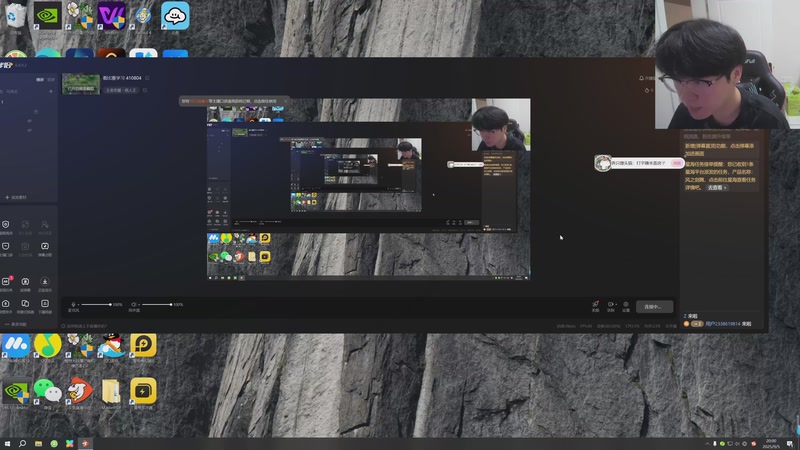The image size is (800, 450).
Task: Click the speaker volume icon
Action: tap(134, 305)
